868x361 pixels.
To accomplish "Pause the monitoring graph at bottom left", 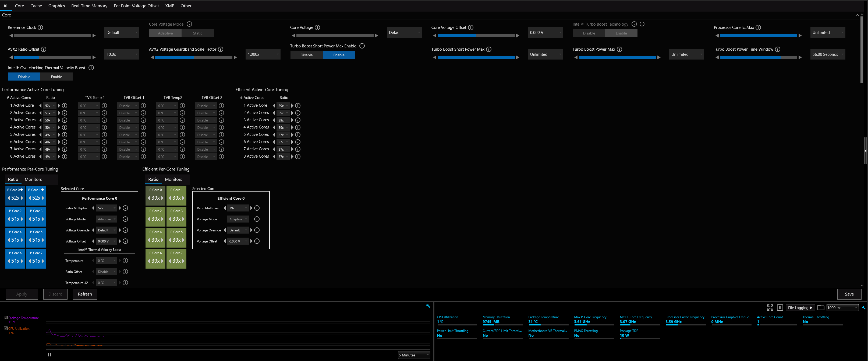I will pyautogui.click(x=49, y=355).
